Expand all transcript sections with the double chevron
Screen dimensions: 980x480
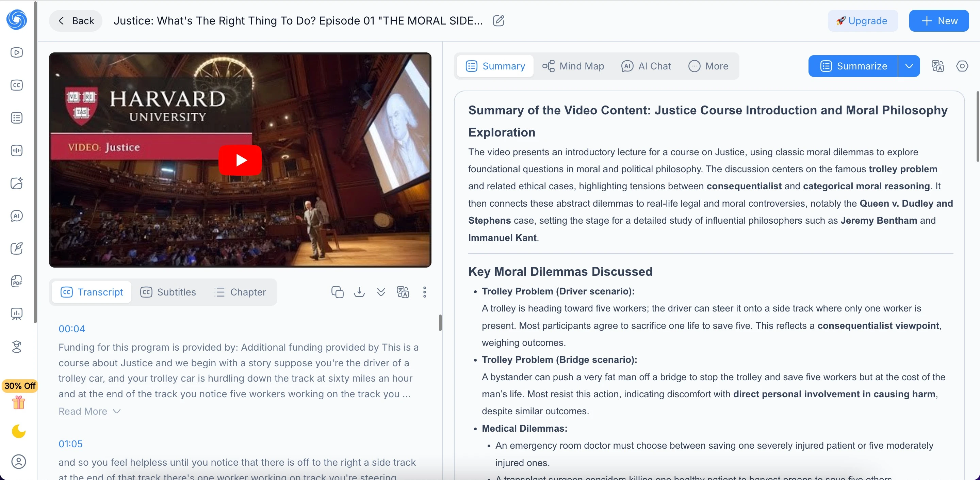381,292
